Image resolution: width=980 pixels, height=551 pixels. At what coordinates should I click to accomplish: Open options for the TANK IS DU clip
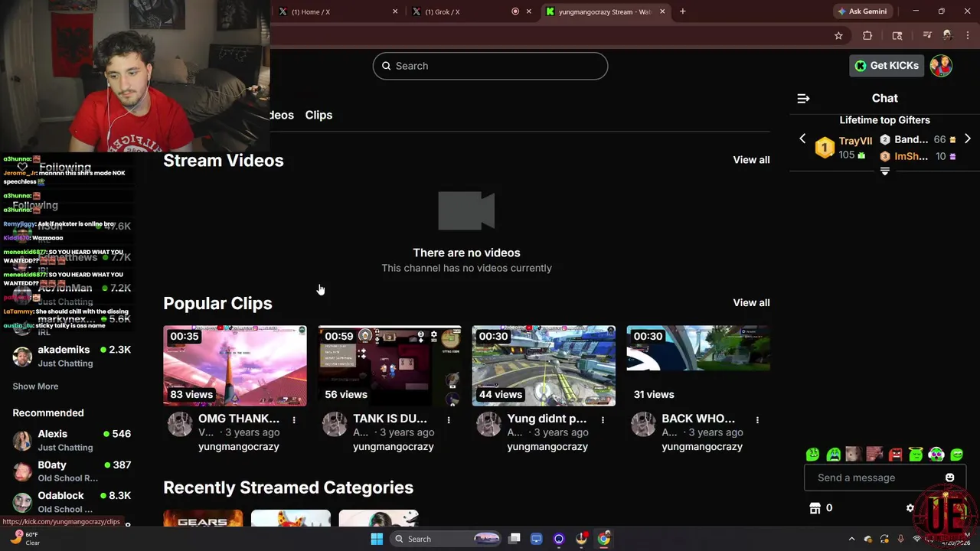pyautogui.click(x=449, y=419)
